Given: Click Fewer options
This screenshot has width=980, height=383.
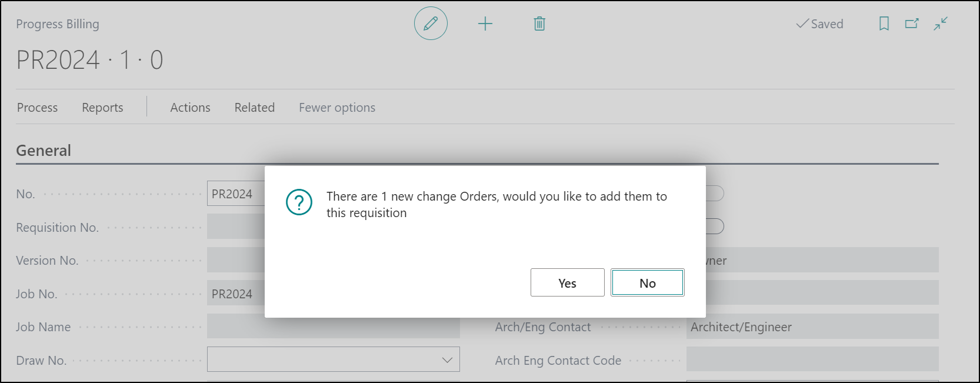Looking at the screenshot, I should pos(336,108).
